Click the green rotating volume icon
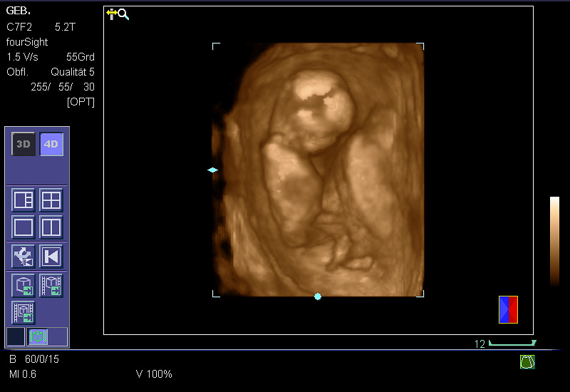This screenshot has width=570, height=392. [38, 336]
